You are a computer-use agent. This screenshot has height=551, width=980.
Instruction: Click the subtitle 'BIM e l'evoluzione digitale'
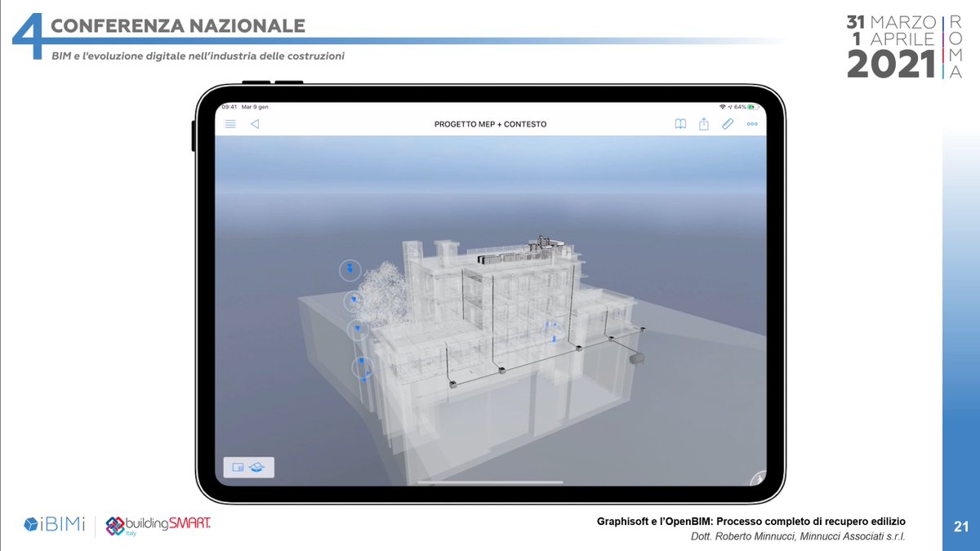tap(197, 56)
